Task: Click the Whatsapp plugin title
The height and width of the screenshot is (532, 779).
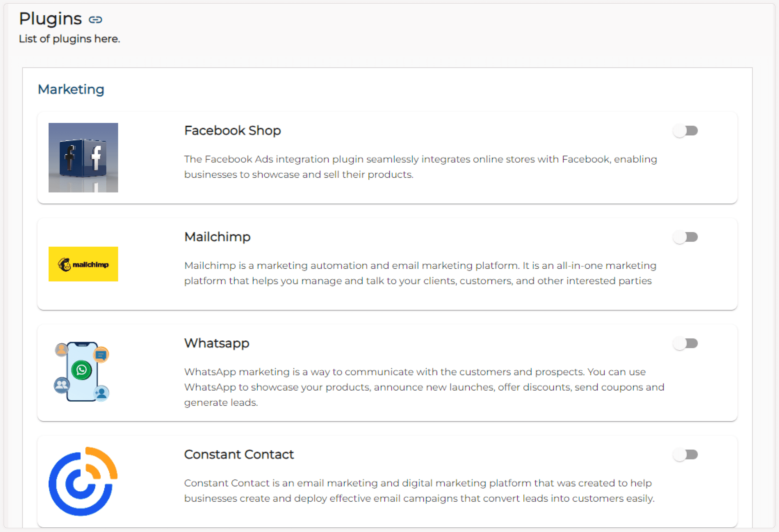Action: [216, 343]
